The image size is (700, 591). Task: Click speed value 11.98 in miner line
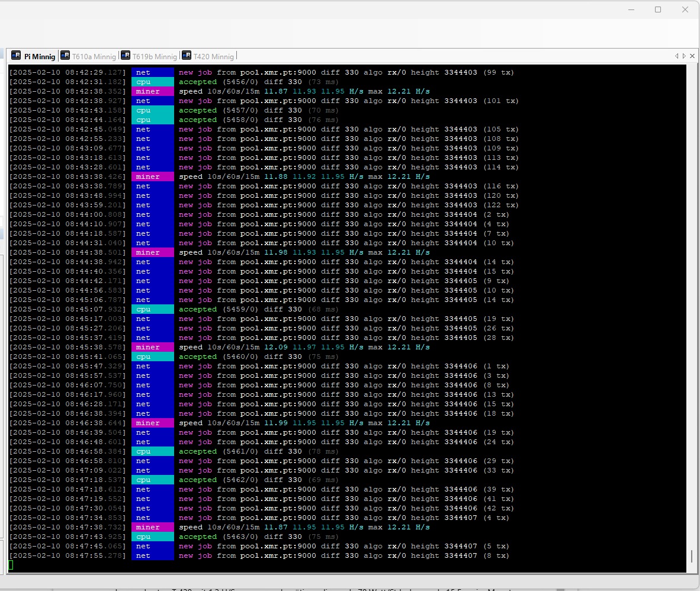coord(276,252)
